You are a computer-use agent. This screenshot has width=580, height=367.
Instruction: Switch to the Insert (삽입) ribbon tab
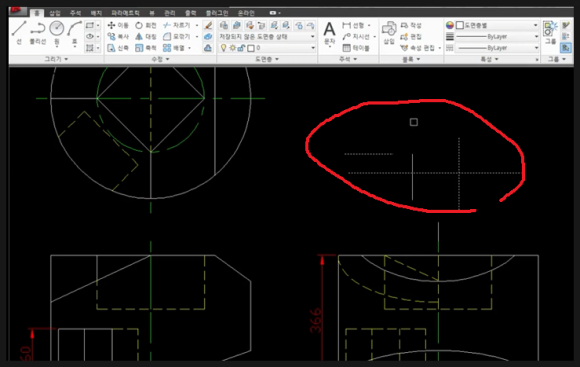coord(55,13)
